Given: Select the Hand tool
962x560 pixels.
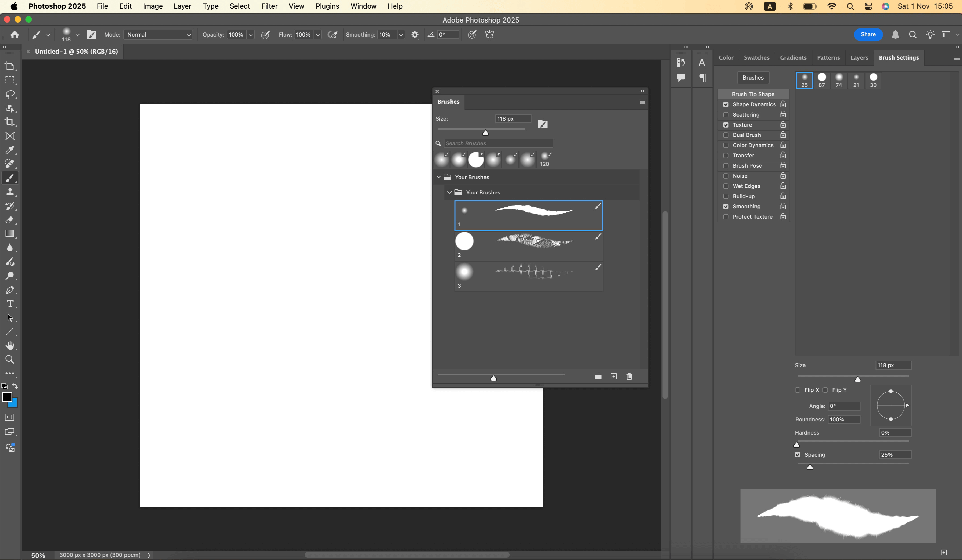Looking at the screenshot, I should 10,346.
